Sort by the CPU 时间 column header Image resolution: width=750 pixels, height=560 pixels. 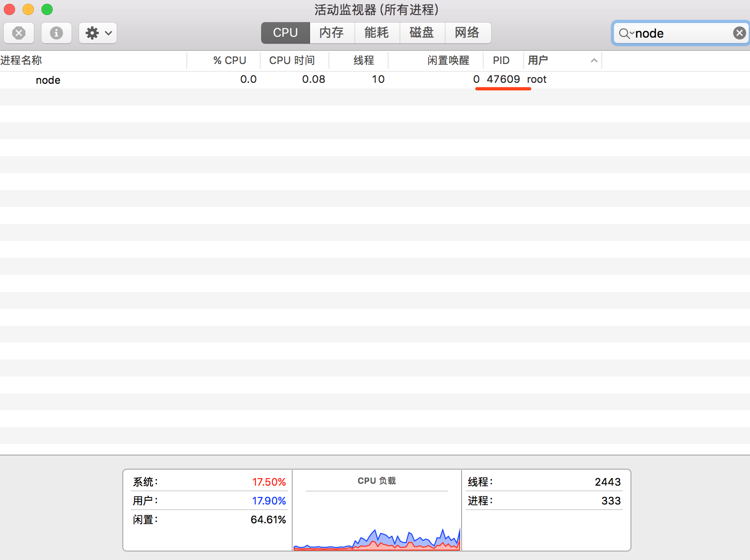pyautogui.click(x=295, y=61)
